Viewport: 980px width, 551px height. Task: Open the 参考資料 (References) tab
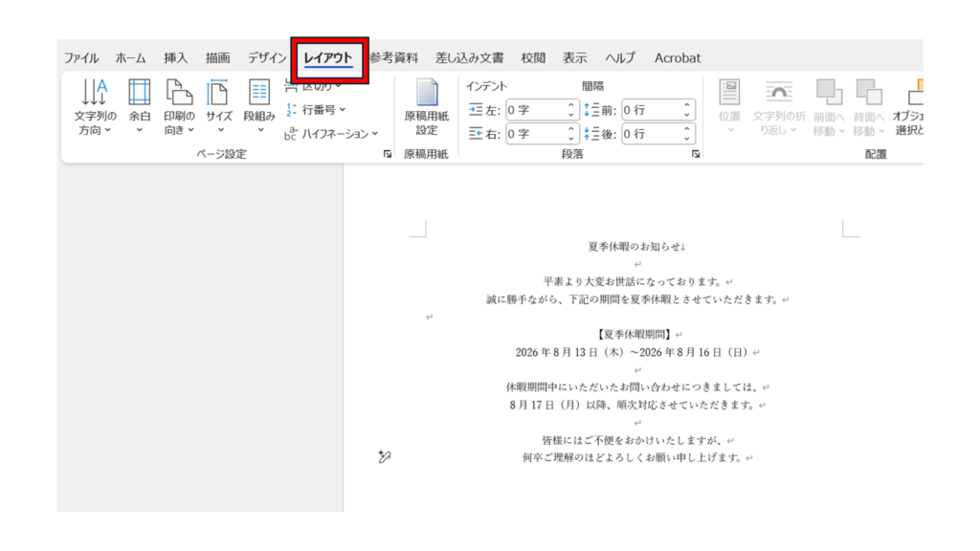[393, 58]
